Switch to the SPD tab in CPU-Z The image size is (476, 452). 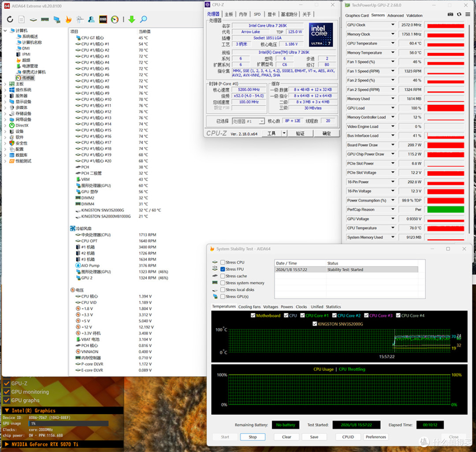coord(257,14)
